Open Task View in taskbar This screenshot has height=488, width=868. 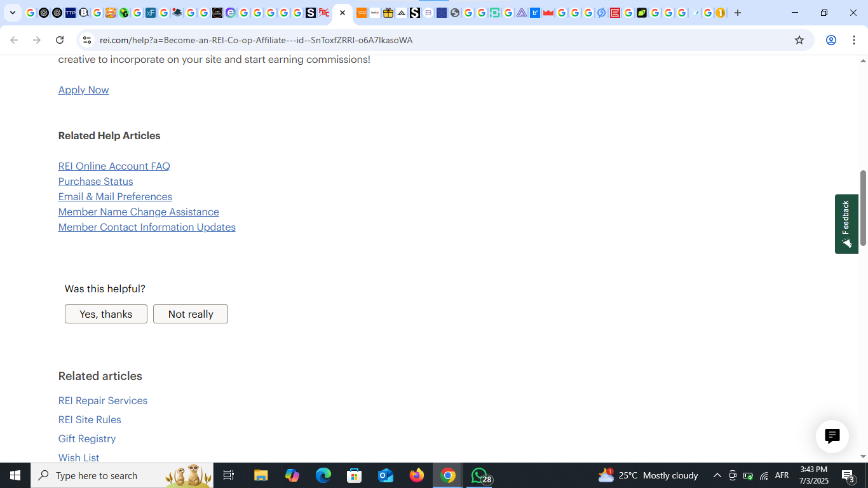point(229,475)
